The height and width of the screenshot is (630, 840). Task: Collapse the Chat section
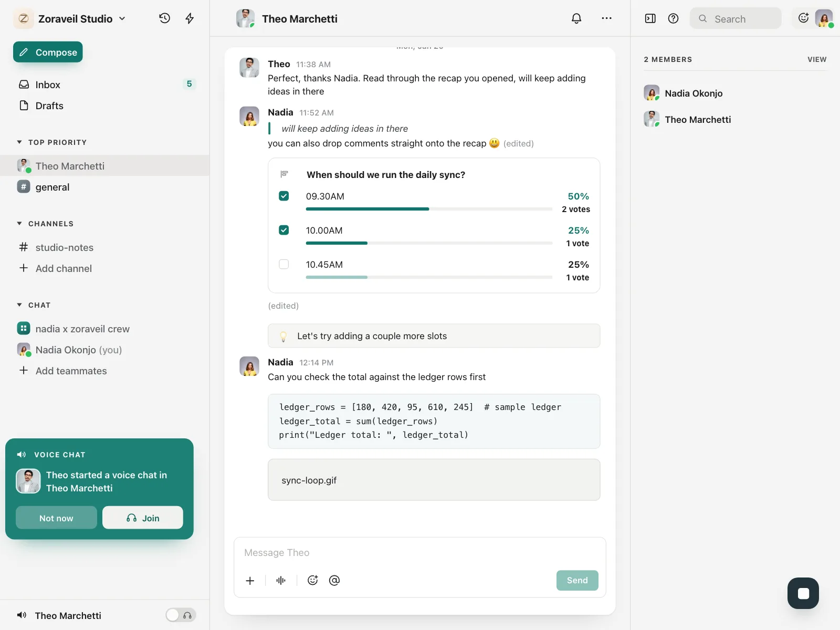pyautogui.click(x=19, y=305)
